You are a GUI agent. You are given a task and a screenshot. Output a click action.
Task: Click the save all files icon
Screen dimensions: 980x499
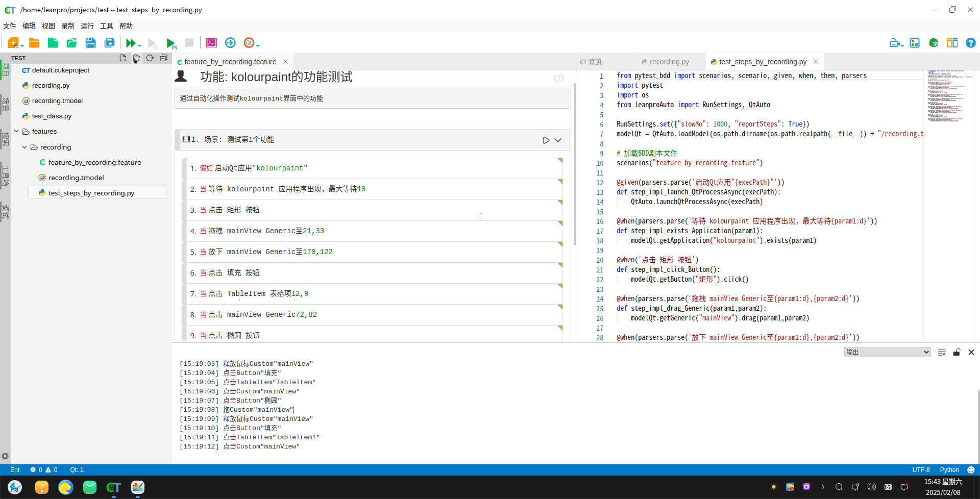tap(109, 43)
